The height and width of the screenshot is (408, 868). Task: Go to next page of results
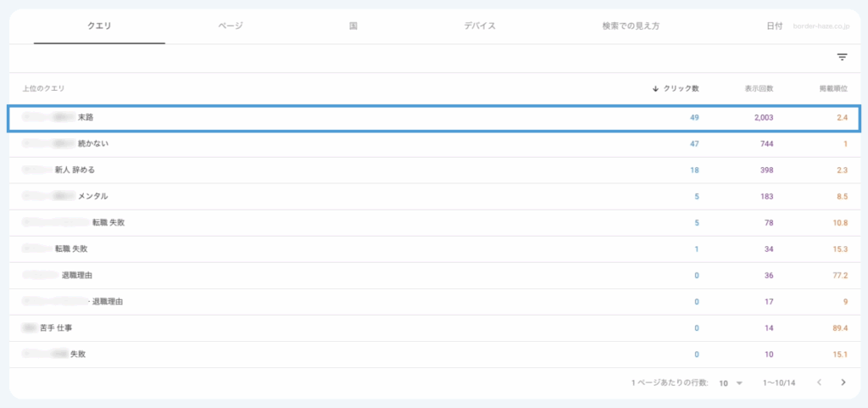843,383
